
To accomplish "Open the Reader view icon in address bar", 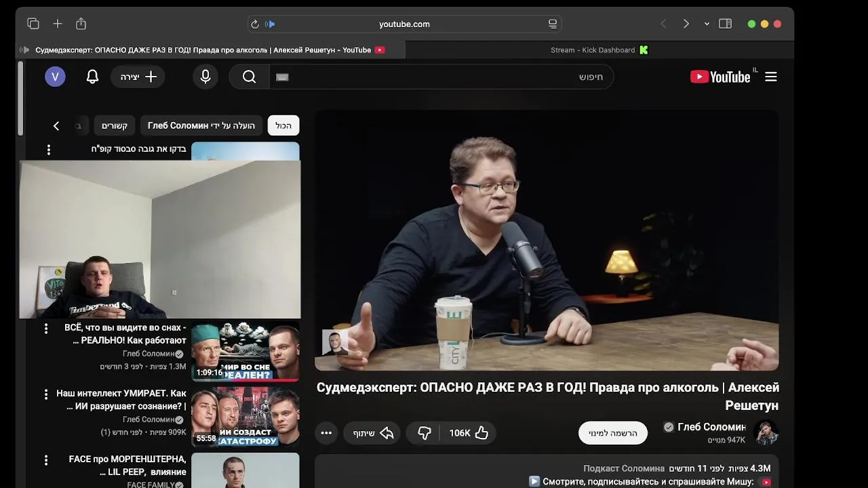I will (x=553, y=24).
